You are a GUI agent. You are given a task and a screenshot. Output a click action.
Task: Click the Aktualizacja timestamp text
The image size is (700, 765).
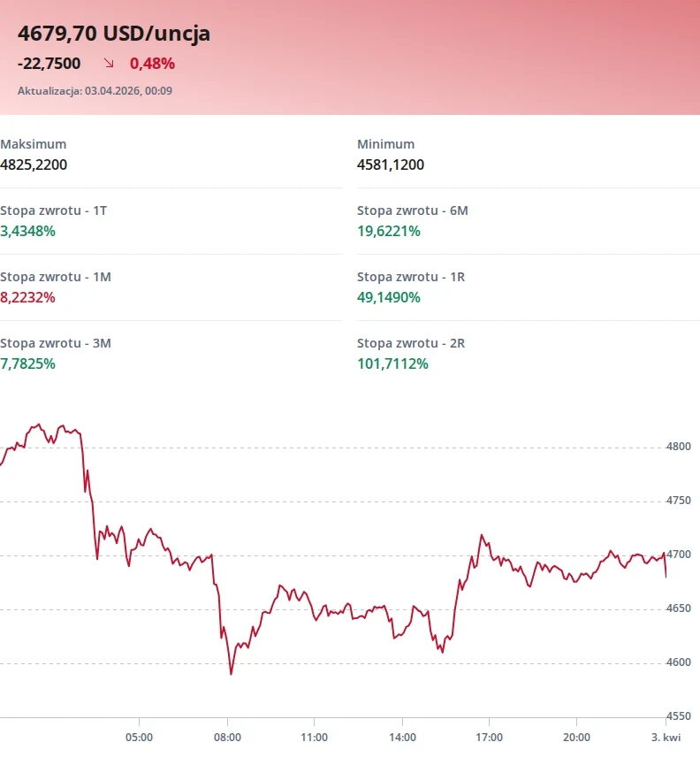(95, 91)
